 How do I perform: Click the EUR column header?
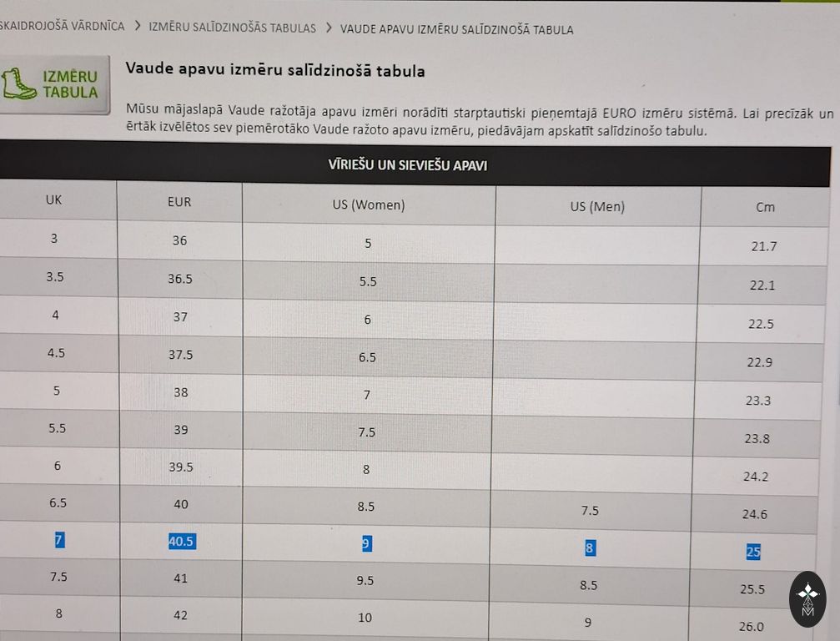click(x=179, y=201)
